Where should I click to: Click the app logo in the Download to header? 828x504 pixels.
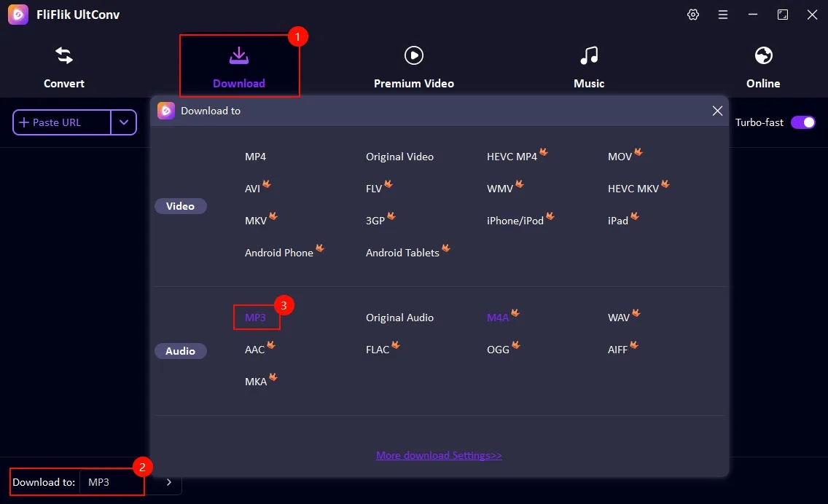pyautogui.click(x=166, y=111)
